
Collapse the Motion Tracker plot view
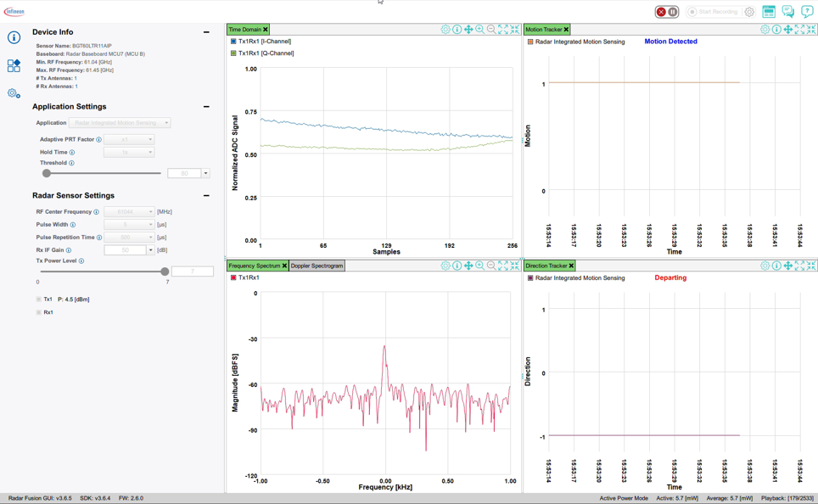pyautogui.click(x=810, y=29)
